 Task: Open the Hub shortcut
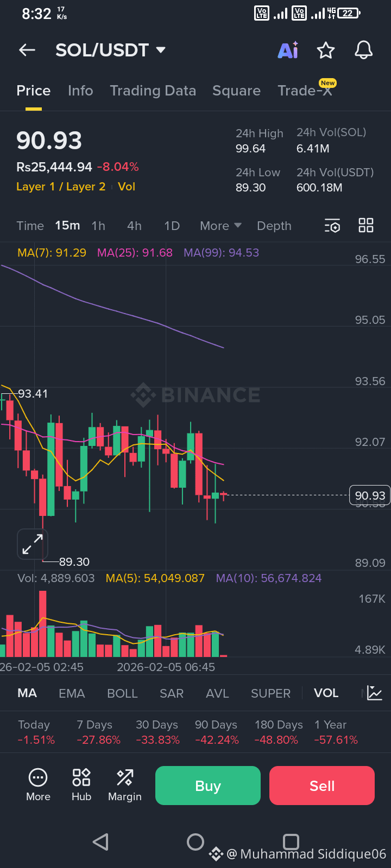pos(81,785)
